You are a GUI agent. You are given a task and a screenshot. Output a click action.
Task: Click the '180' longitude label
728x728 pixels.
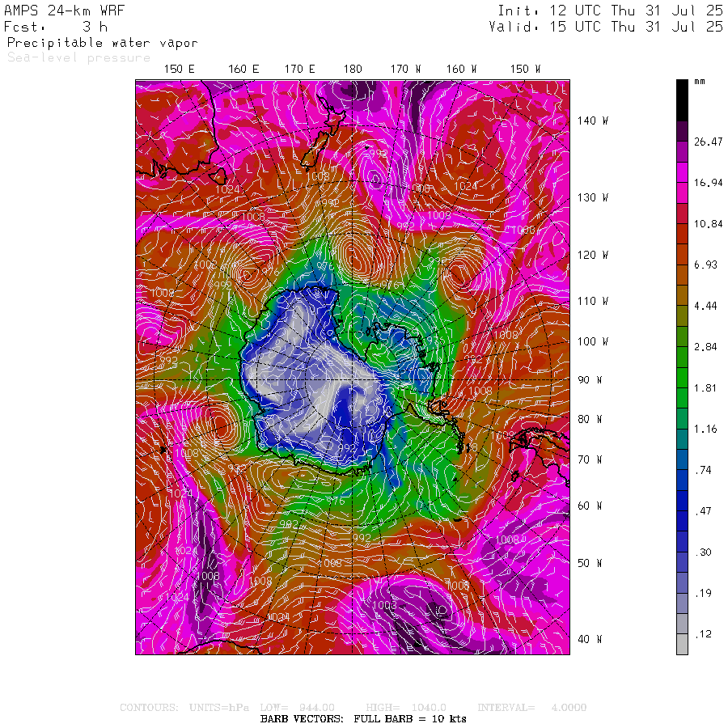point(353,70)
